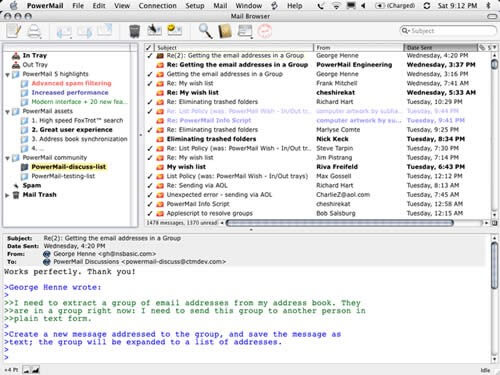The height and width of the screenshot is (375, 500).
Task: Click the sync status menu bar icon
Action: click(x=426, y=6)
